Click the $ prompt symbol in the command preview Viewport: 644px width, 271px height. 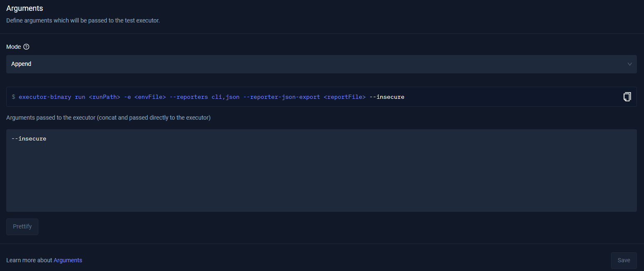pyautogui.click(x=13, y=97)
